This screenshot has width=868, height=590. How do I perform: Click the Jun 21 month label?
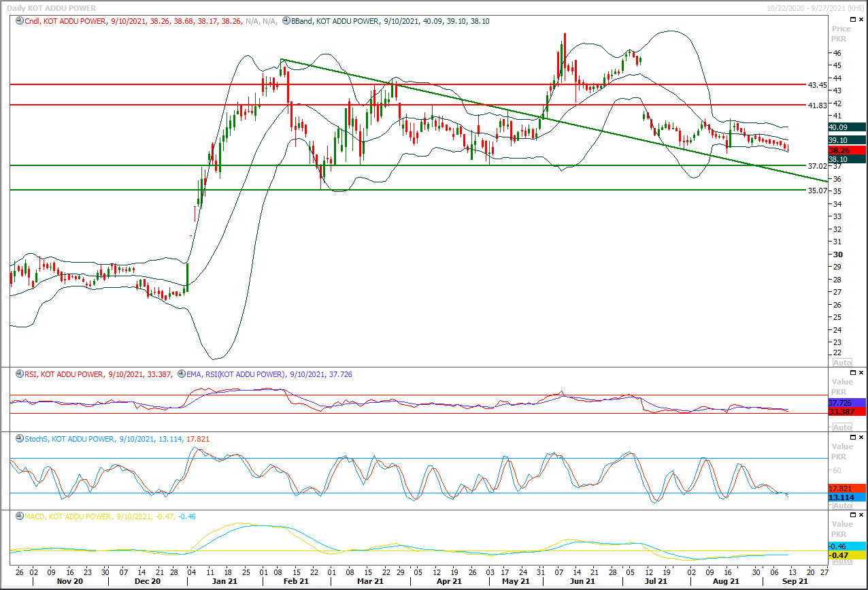tap(583, 582)
